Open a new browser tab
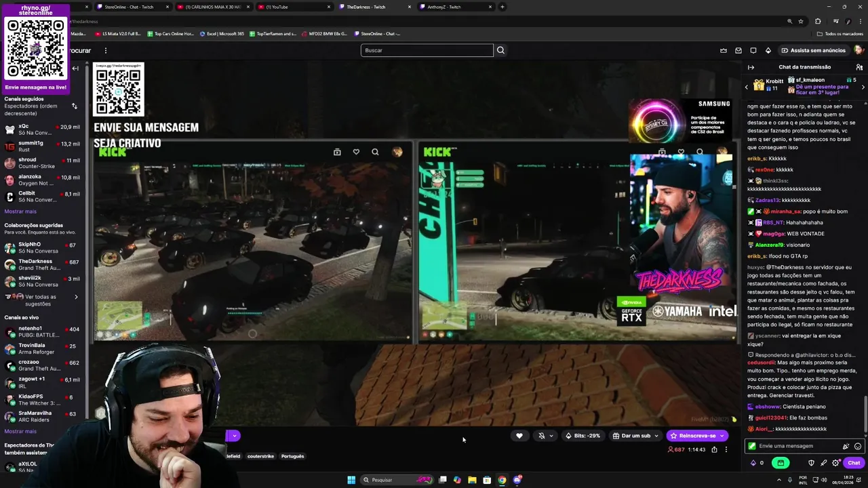This screenshot has width=868, height=488. (502, 7)
